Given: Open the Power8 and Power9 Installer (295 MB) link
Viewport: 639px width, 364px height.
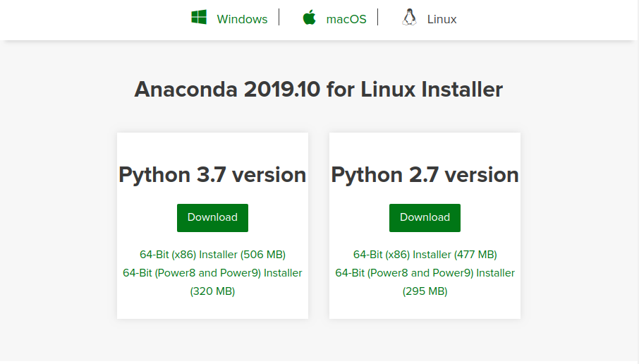Looking at the screenshot, I should [425, 282].
